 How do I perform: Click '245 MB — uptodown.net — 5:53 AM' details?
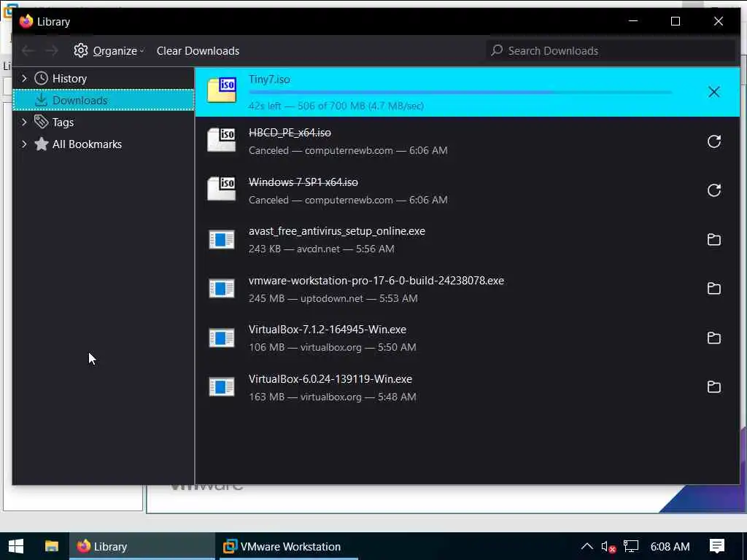point(333,298)
